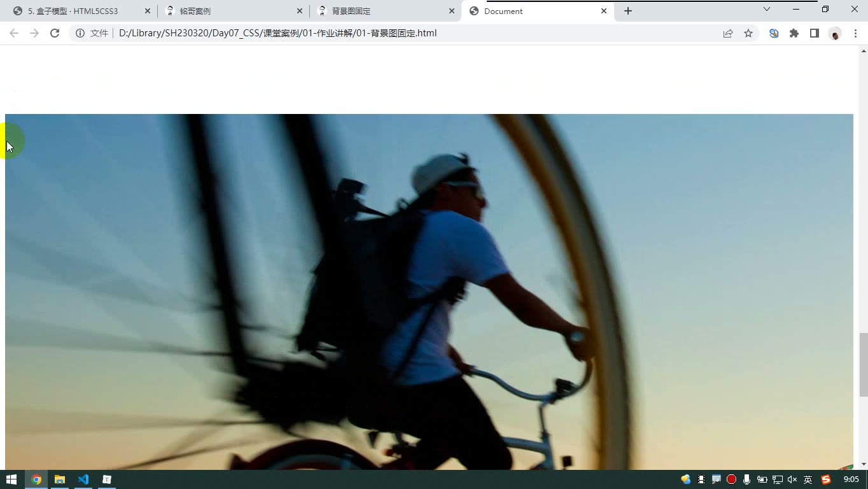Open the microphone tray icon
This screenshot has width=868, height=489.
(x=746, y=479)
